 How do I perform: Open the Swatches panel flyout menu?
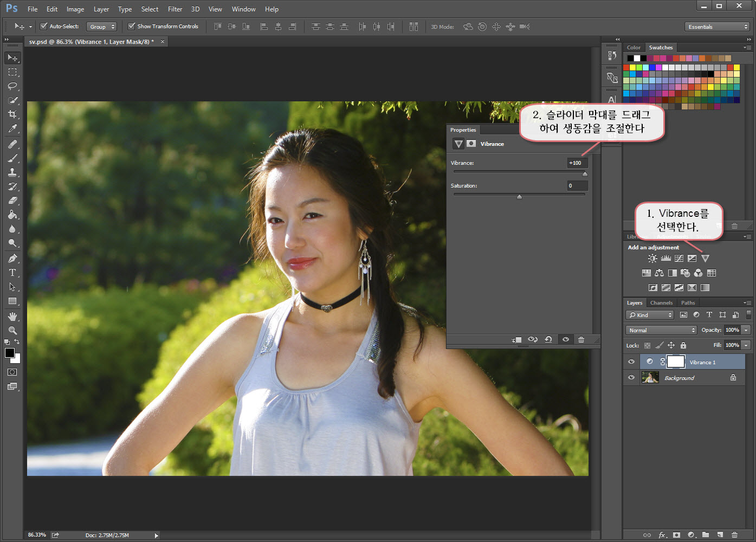tap(747, 48)
